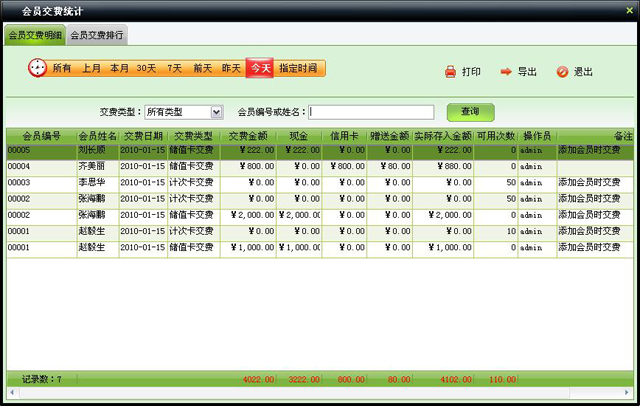The height and width of the screenshot is (406, 640).
Task: Switch to the 会员交费排行 tab
Action: click(x=97, y=35)
